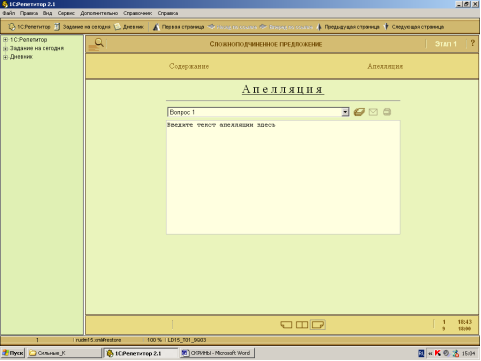
Task: Expand the Дневник tree node
Action: click(5, 57)
